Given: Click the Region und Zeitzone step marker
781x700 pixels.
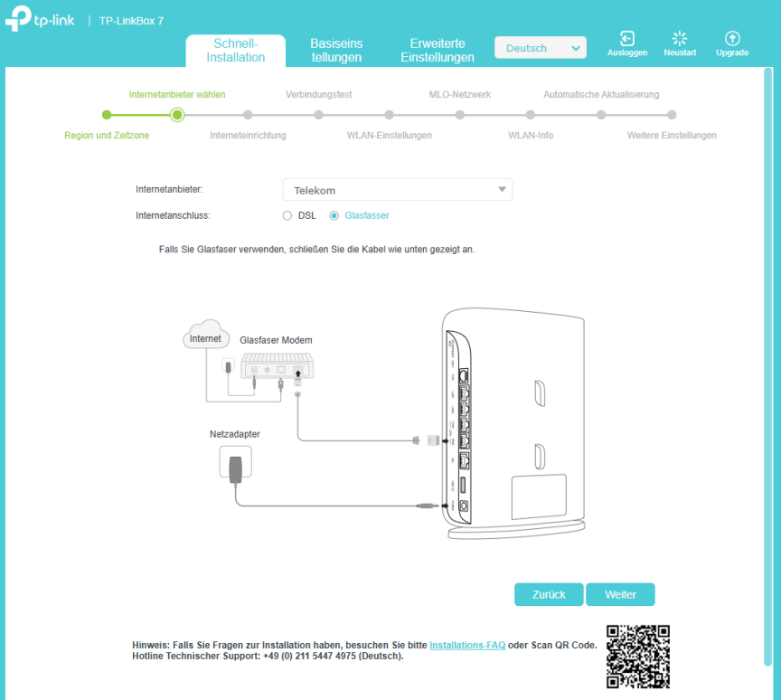Looking at the screenshot, I should (x=107, y=115).
